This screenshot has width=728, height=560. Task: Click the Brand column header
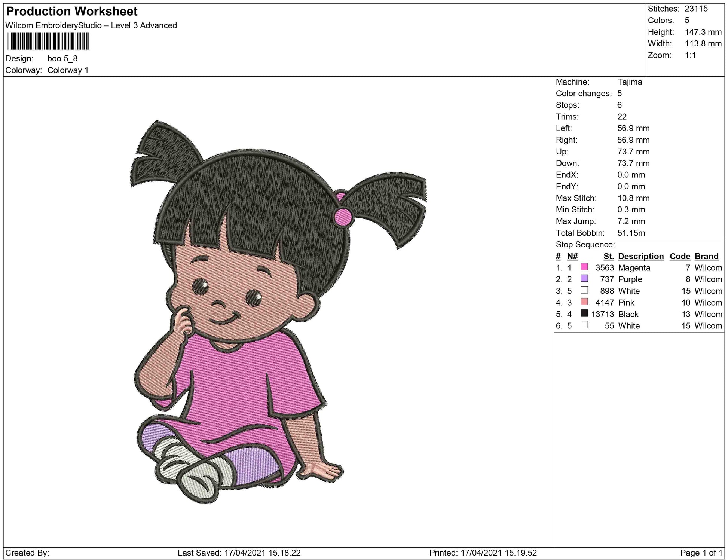coord(706,256)
